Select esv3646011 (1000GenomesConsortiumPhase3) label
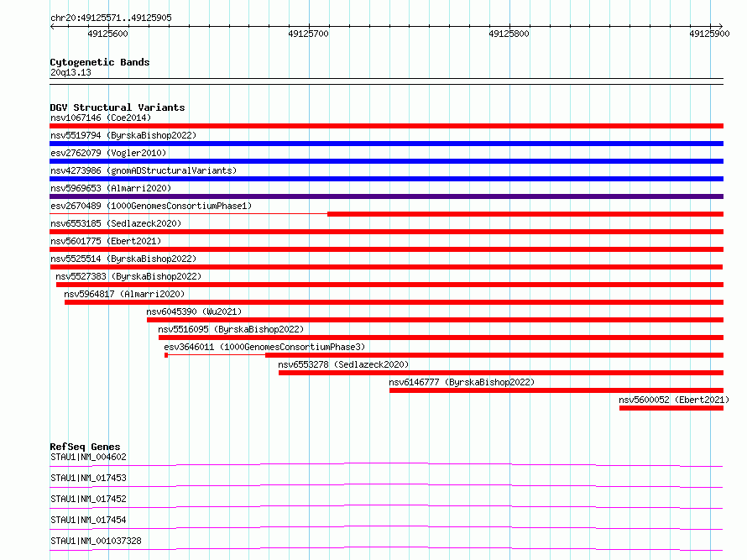The image size is (747, 560). pyautogui.click(x=264, y=347)
